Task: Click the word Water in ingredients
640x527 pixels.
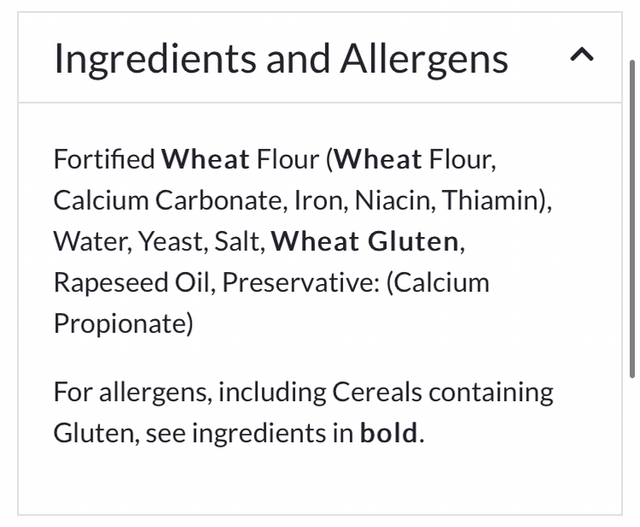Action: pos(87,241)
